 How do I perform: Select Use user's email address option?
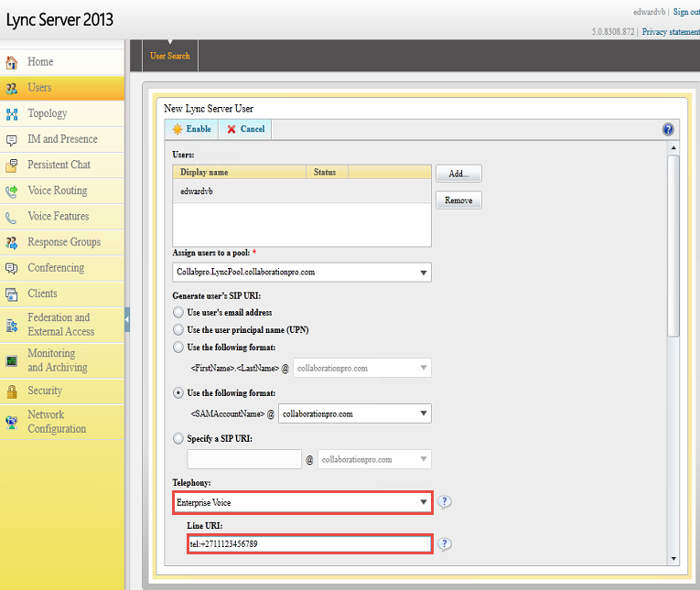178,312
